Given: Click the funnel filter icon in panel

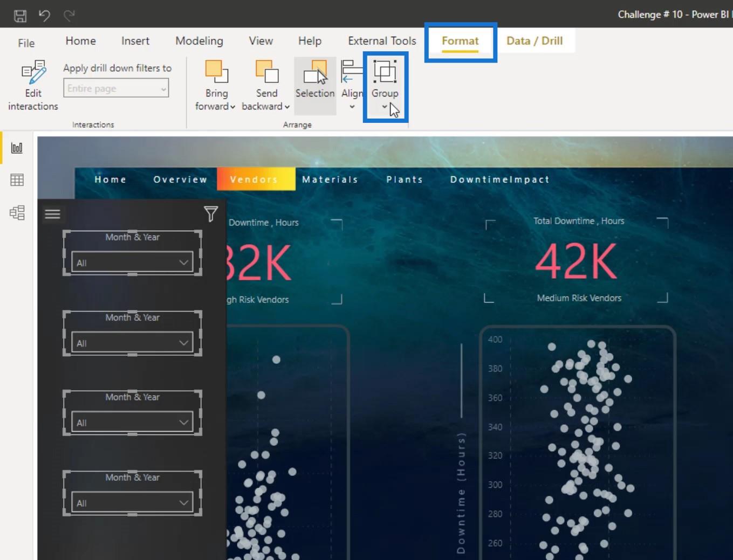Looking at the screenshot, I should 210,214.
